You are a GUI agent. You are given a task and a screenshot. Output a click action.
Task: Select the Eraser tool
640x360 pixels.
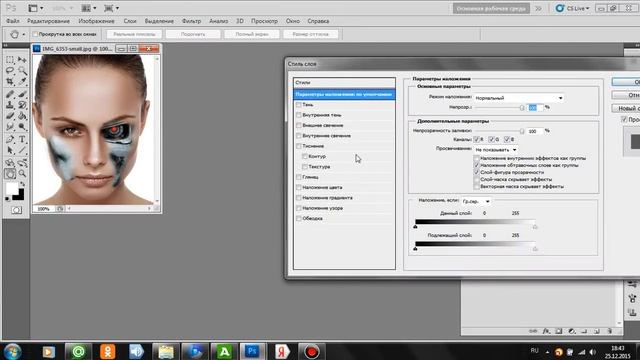point(10,116)
